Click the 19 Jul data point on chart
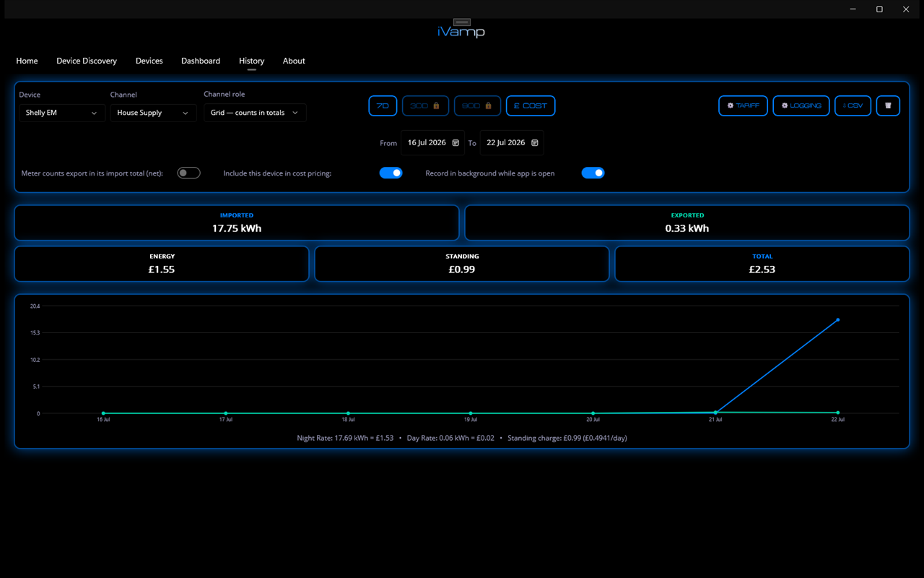This screenshot has height=578, width=924. pos(471,413)
